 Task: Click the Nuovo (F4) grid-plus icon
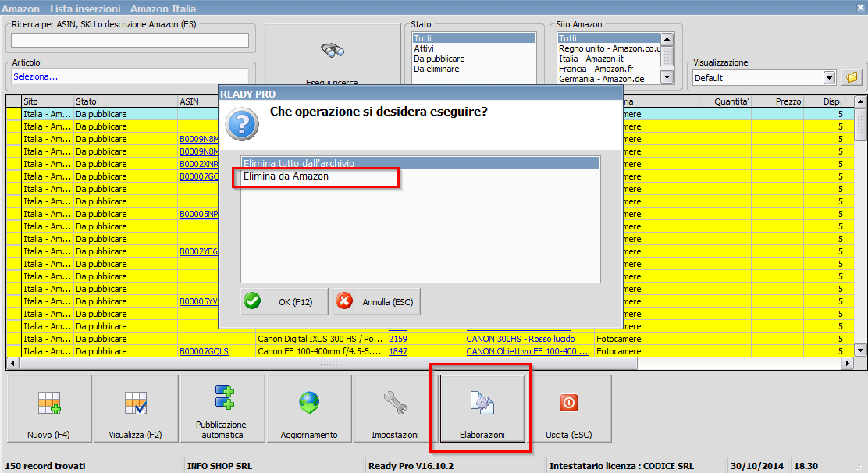[49, 403]
